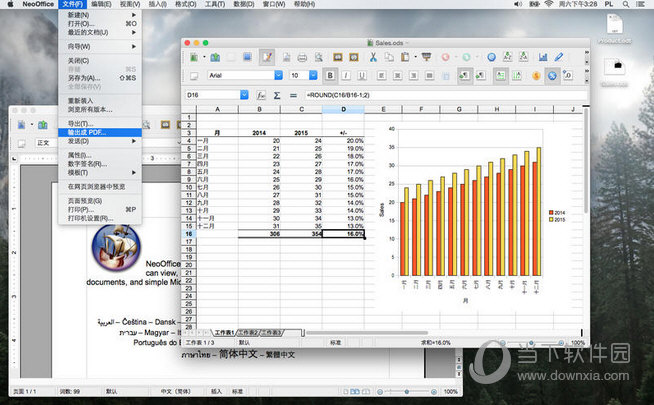Viewport: 654px width, 405px height.
Task: Insert chart icon in toolbar
Action: (x=543, y=57)
